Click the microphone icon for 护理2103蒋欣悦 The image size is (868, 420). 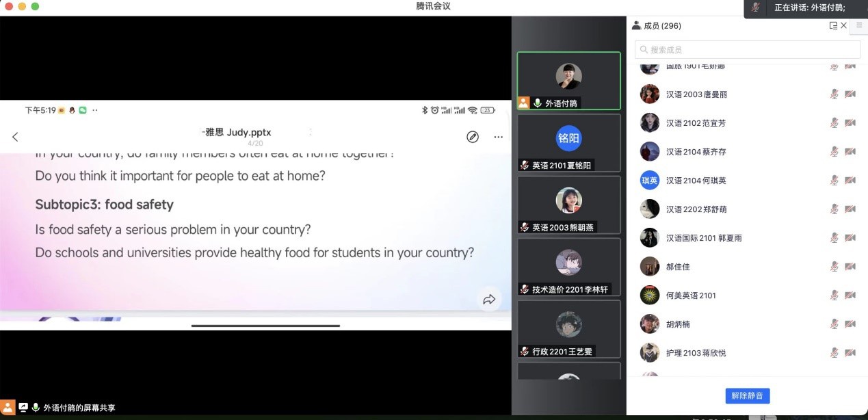[834, 353]
